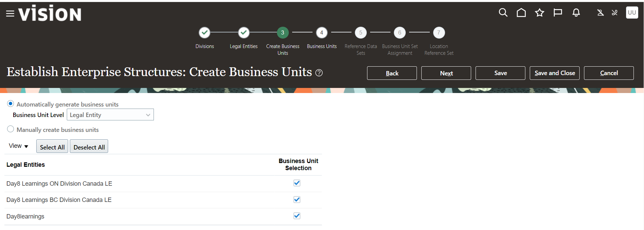
Task: Click the Next button
Action: 446,73
